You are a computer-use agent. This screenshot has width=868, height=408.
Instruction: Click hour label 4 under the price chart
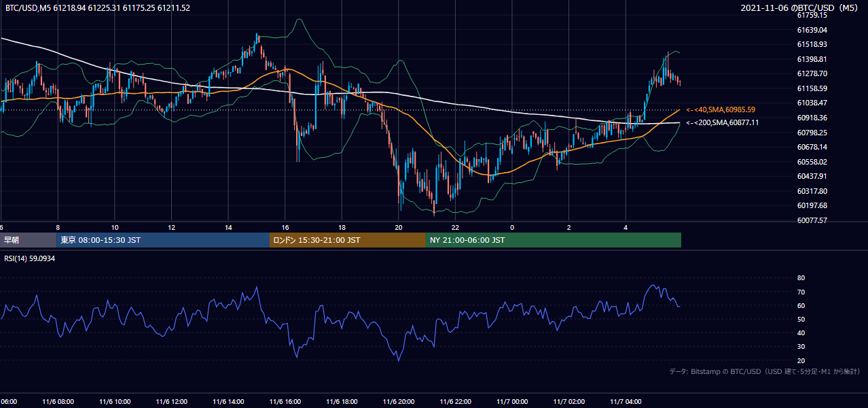[x=626, y=227]
